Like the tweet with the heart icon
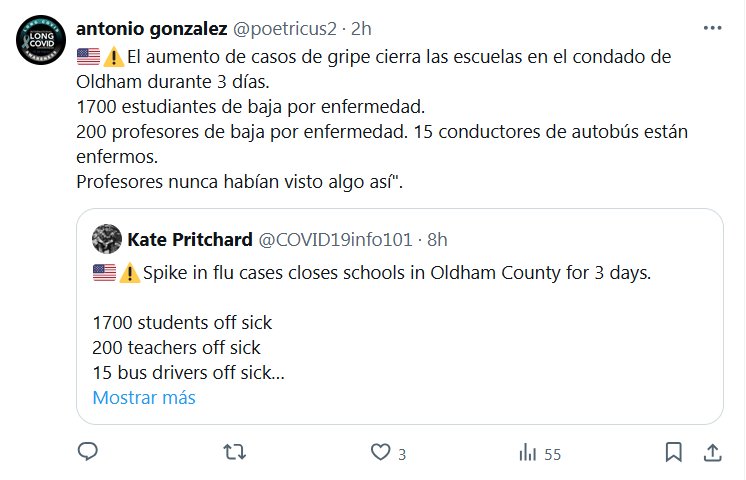This screenshot has width=746, height=480. pos(380,453)
